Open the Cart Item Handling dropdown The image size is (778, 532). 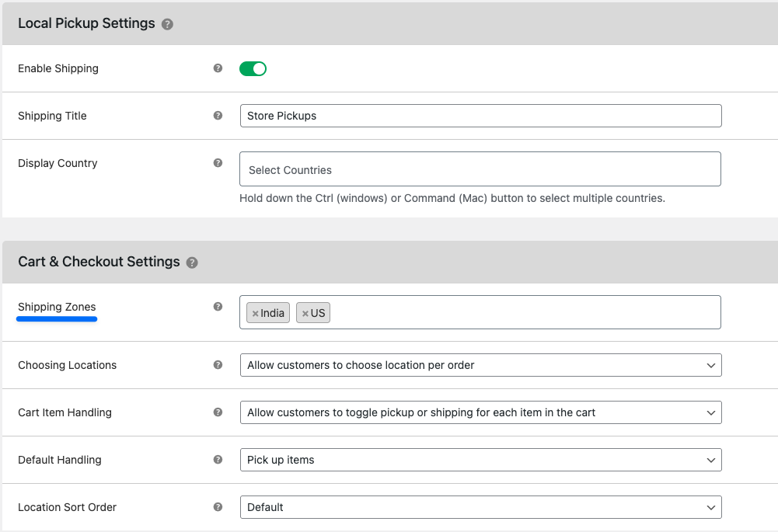480,412
